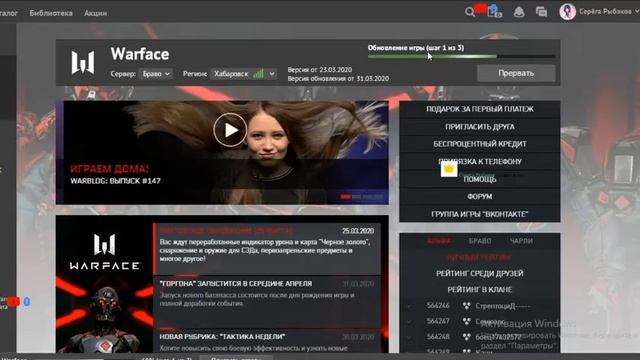The height and width of the screenshot is (360, 640).
Task: Click the yellow crown icon
Action: (449, 169)
